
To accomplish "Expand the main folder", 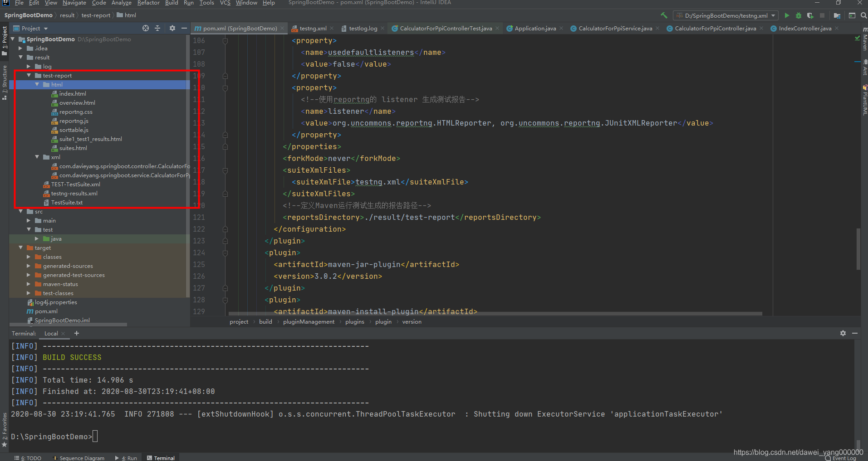I will pos(29,221).
